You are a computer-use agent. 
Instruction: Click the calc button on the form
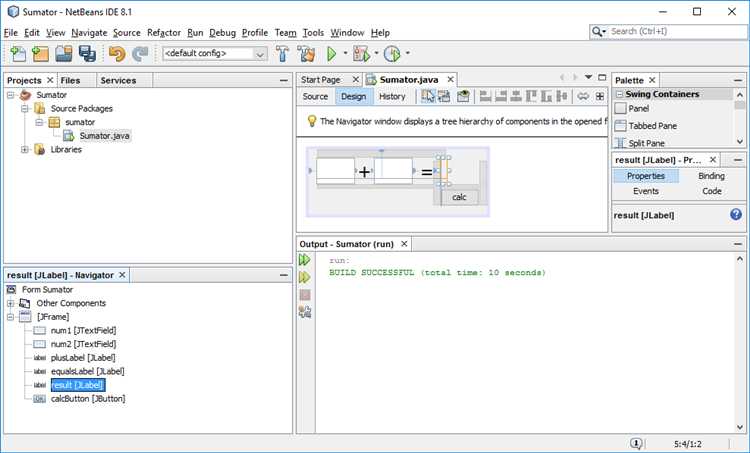coord(459,197)
